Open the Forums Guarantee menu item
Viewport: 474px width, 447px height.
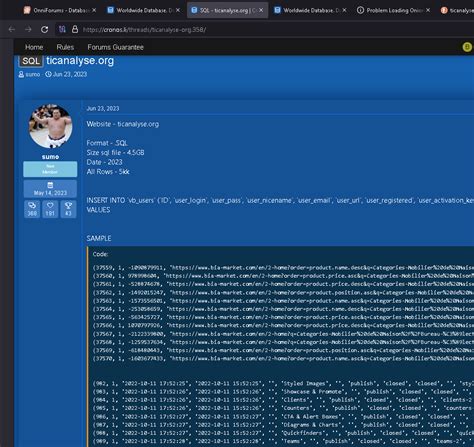coord(116,47)
